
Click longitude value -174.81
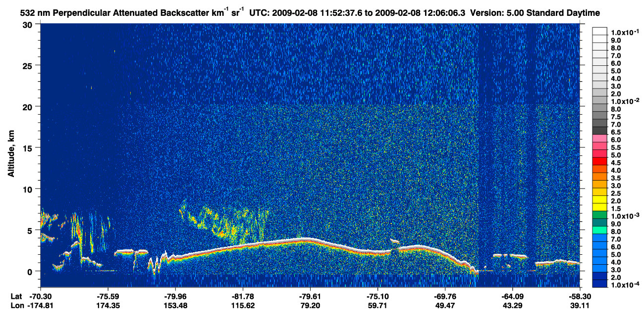coord(40,305)
